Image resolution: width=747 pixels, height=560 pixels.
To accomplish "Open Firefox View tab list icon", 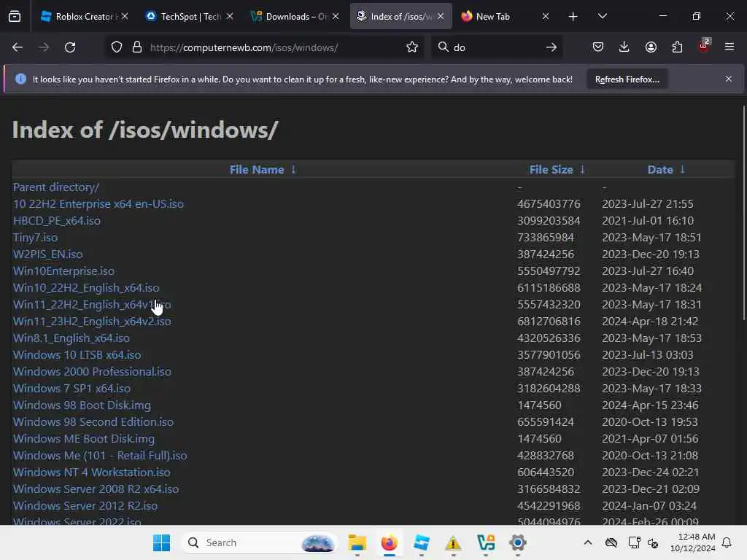I will [x=15, y=17].
